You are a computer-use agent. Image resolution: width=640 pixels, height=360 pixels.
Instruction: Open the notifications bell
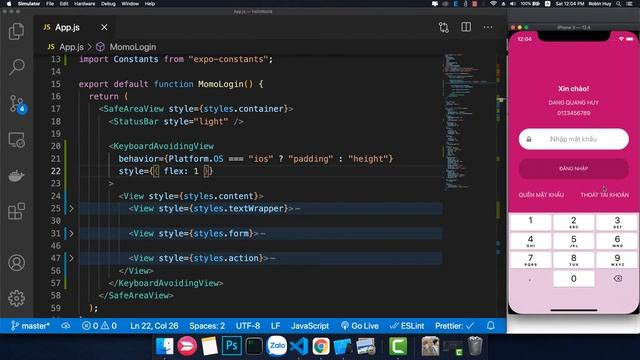pos(491,326)
